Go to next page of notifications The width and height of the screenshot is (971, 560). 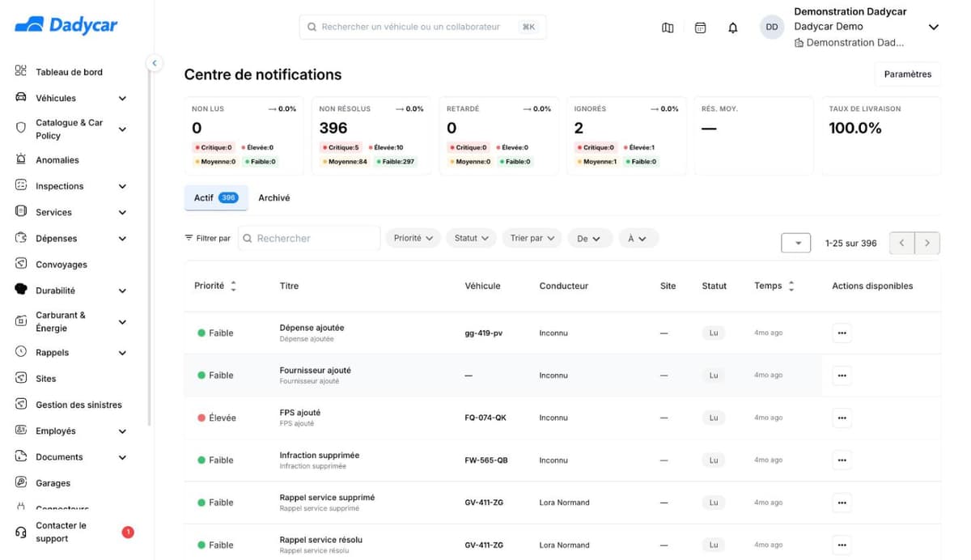pyautogui.click(x=927, y=243)
